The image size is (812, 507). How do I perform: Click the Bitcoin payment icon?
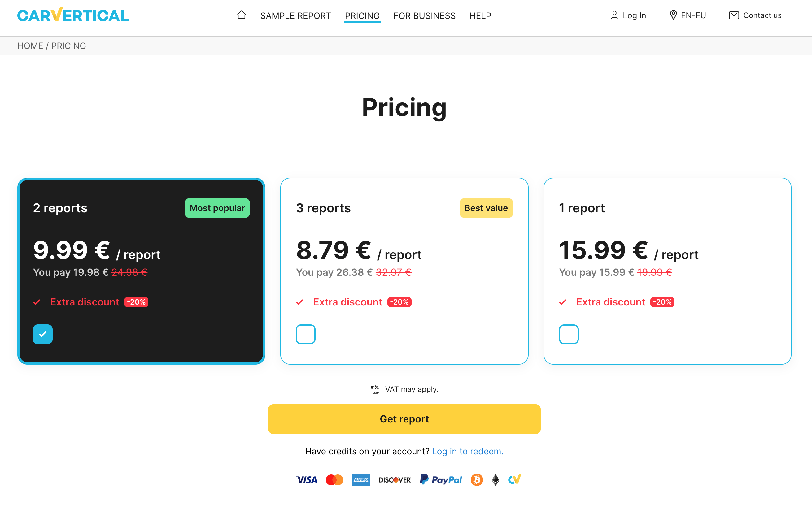(476, 479)
